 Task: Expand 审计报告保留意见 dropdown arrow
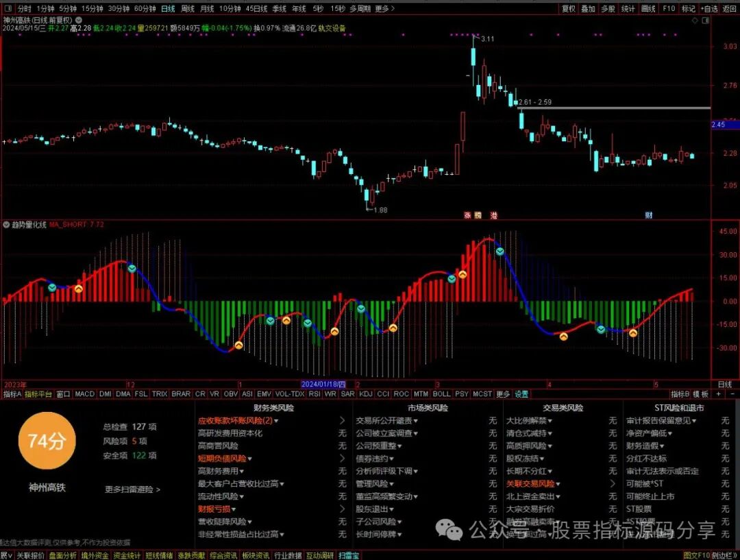point(693,421)
